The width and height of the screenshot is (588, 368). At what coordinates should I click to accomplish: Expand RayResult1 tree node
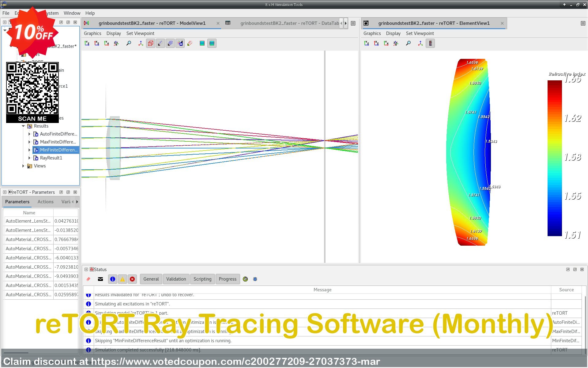click(29, 158)
